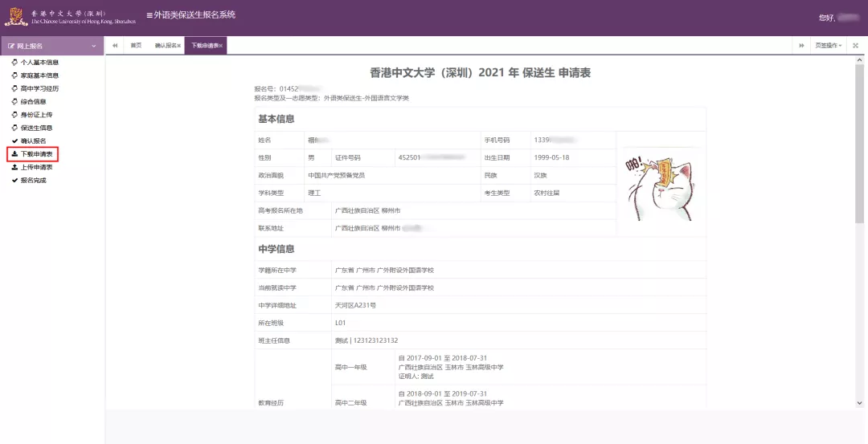Select 综合信息 in the sidebar
Screen dimensions: 868x444
(33, 102)
